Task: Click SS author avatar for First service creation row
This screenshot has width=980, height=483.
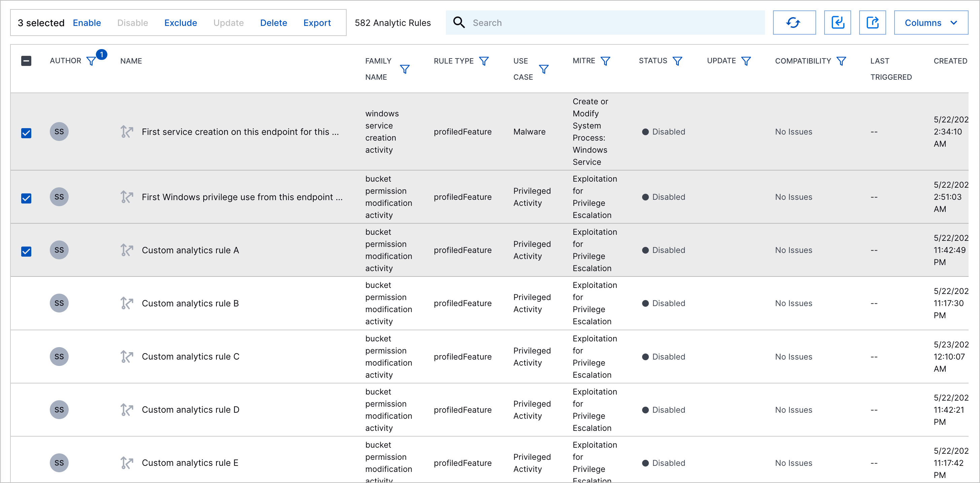Action: pyautogui.click(x=59, y=132)
